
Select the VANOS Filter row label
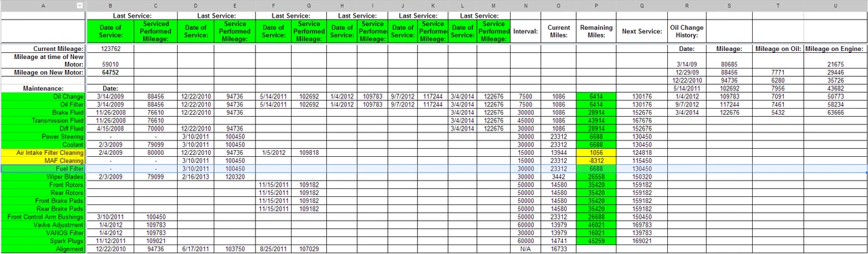(x=43, y=233)
